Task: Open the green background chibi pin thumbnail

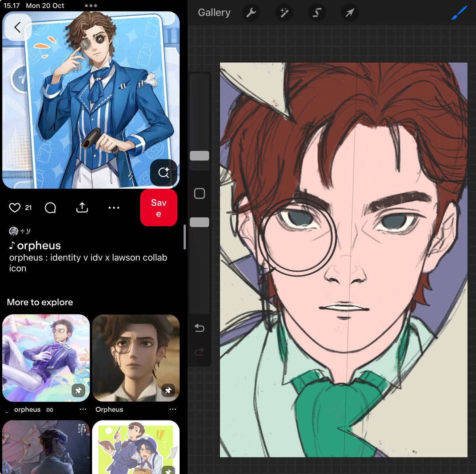Action: pyautogui.click(x=136, y=447)
